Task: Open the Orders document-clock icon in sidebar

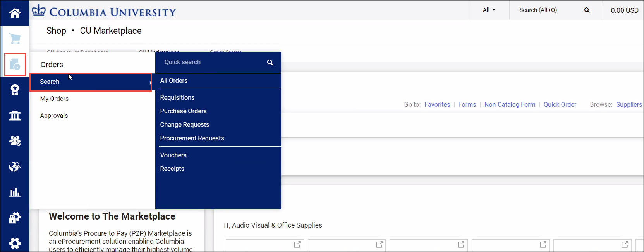Action: pos(15,65)
